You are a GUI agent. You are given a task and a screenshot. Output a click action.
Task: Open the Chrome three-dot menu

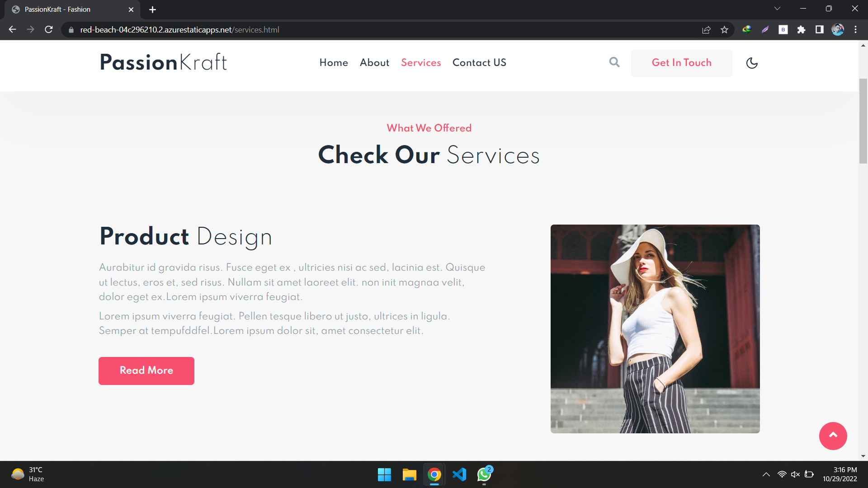click(x=856, y=29)
